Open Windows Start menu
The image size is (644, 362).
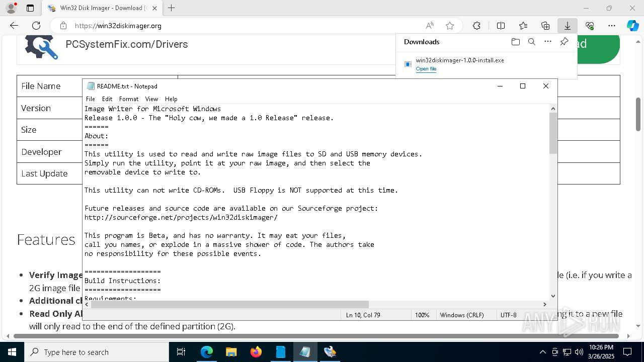coord(12,352)
